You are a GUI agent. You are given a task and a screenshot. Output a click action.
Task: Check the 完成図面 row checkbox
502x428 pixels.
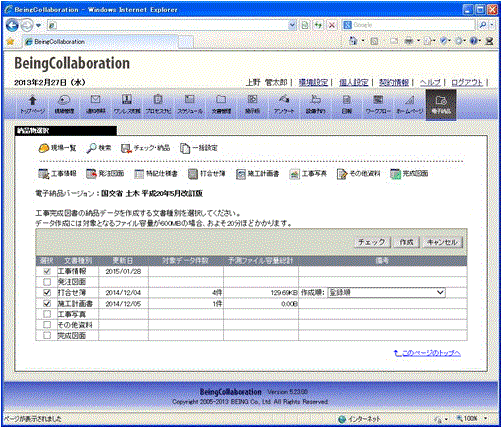click(x=47, y=335)
